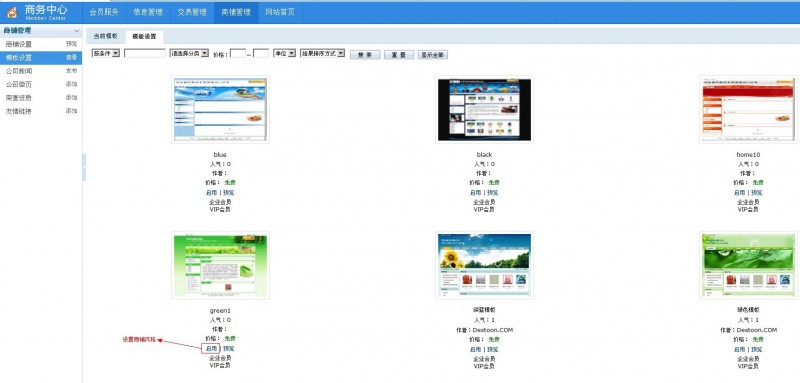Select the blue template thumbnail
Screen dimensions: 800x383
(x=220, y=109)
